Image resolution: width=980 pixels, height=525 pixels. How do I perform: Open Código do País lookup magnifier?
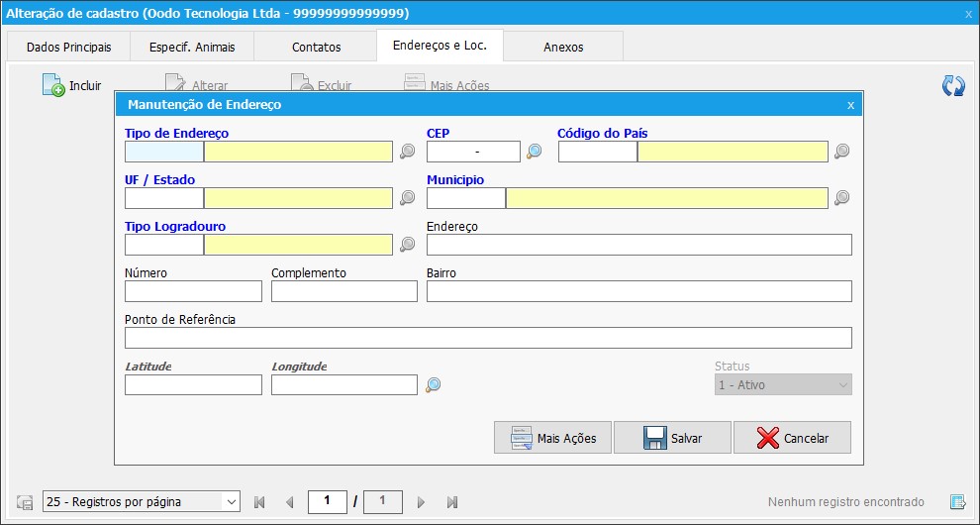[842, 151]
